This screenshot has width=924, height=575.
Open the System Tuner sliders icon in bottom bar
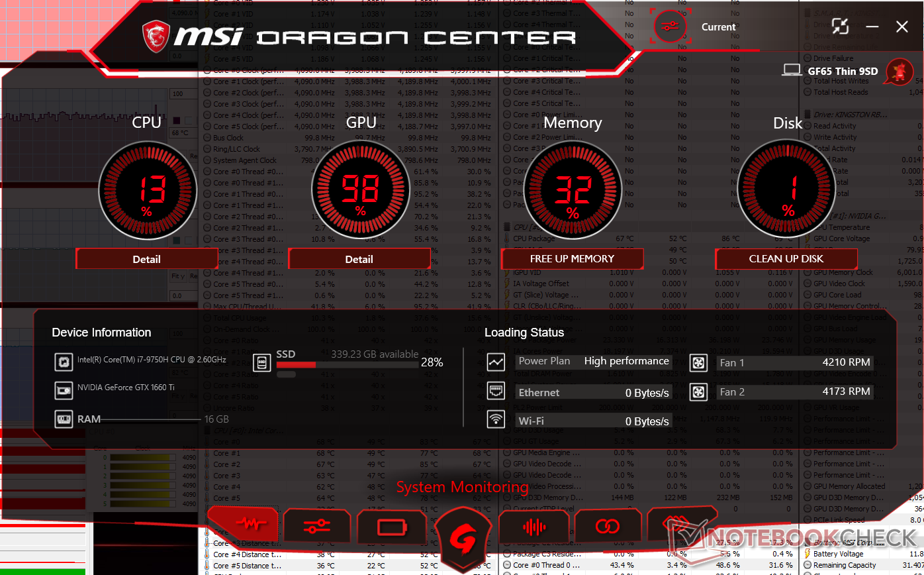click(316, 527)
